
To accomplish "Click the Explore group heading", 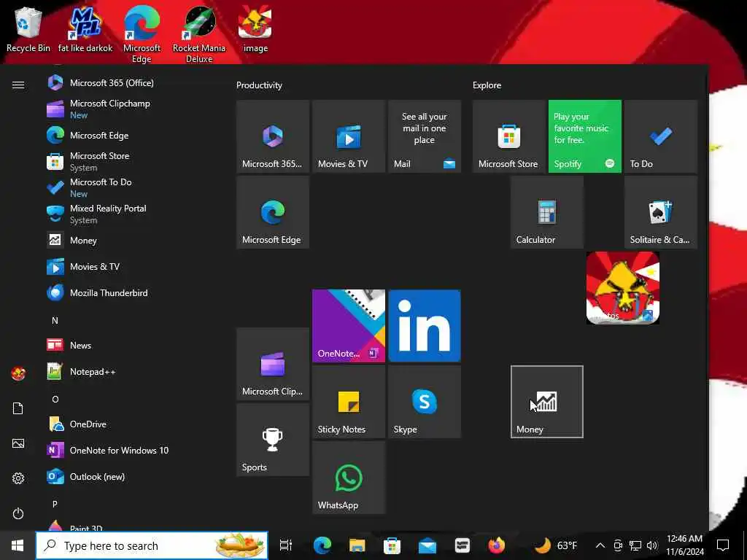I will point(487,85).
